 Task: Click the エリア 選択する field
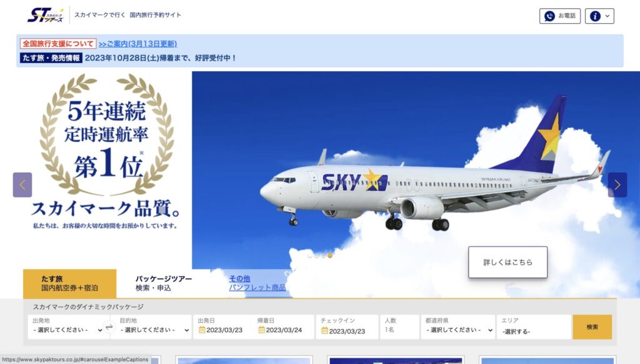[x=533, y=327]
